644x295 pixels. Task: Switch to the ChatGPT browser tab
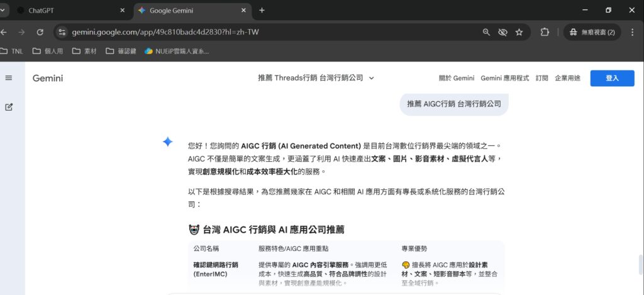pos(70,11)
